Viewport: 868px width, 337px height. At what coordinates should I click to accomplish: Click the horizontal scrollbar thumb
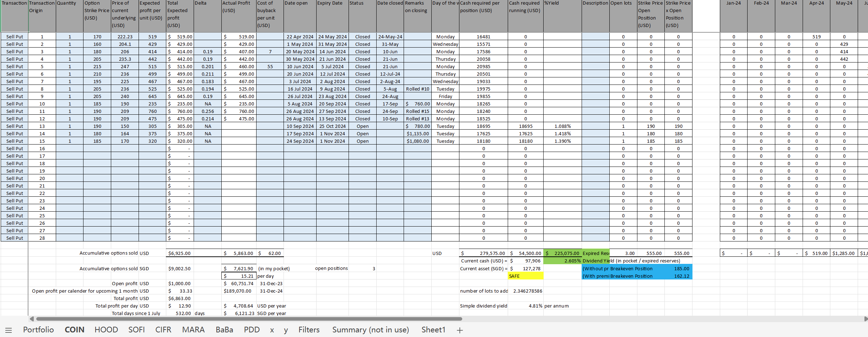coord(249,319)
